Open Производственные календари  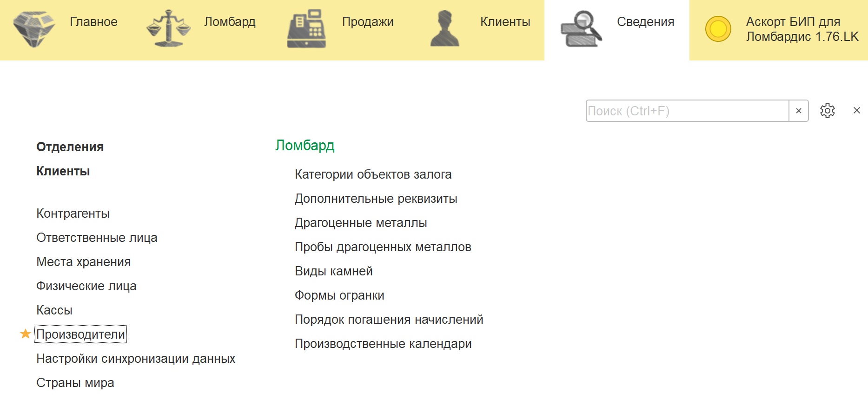pyautogui.click(x=383, y=344)
